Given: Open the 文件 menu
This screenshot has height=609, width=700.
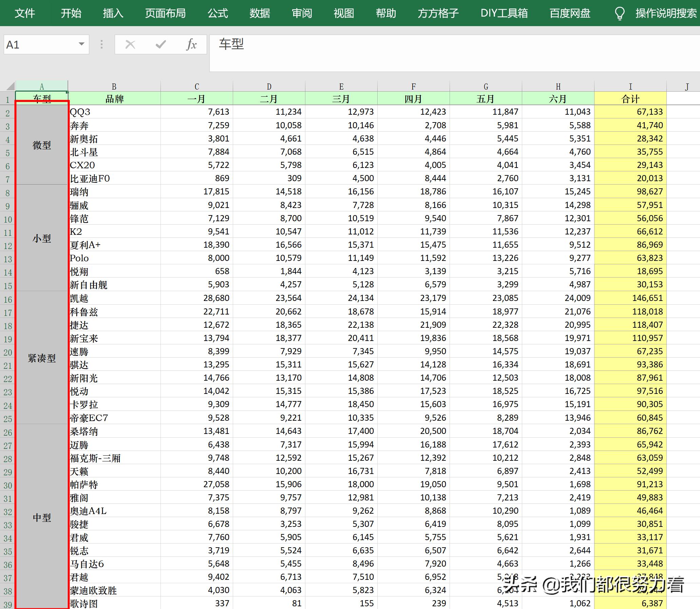Looking at the screenshot, I should coord(25,13).
